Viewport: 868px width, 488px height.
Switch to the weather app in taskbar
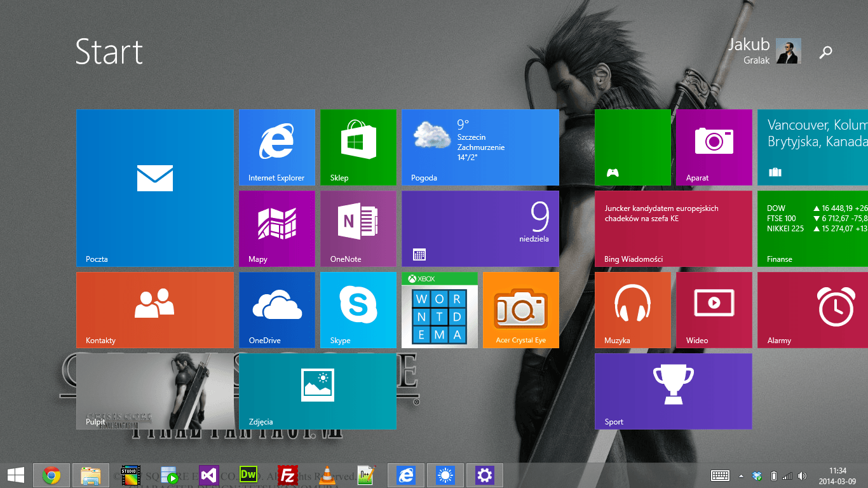(x=445, y=475)
